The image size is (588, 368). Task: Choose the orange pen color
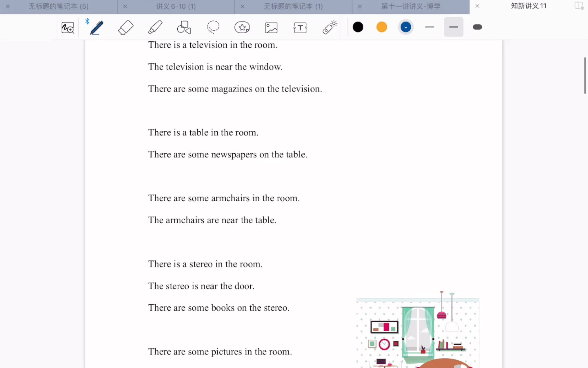pyautogui.click(x=382, y=27)
